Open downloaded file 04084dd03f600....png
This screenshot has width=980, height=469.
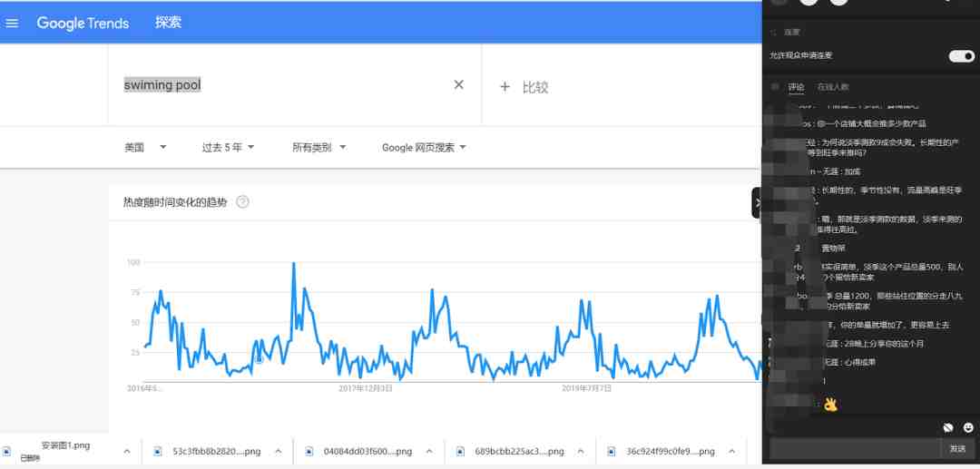(x=367, y=451)
